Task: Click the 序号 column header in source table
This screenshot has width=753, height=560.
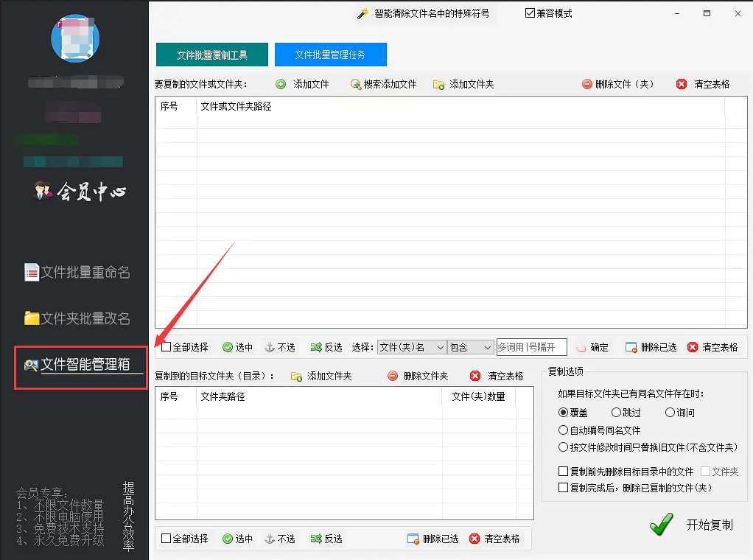Action: (x=169, y=107)
